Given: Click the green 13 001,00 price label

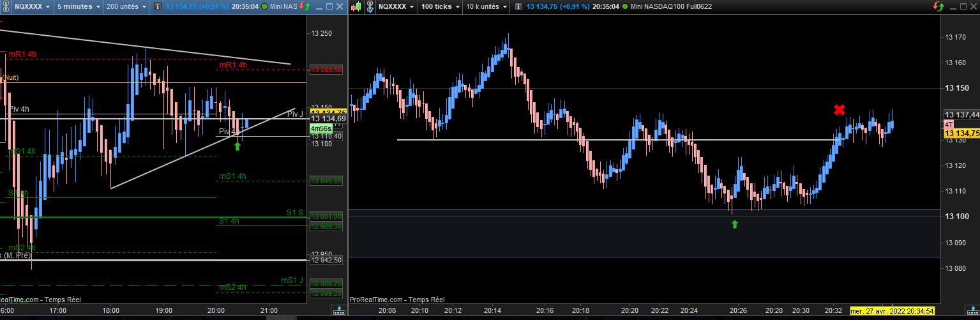Looking at the screenshot, I should pos(327,217).
